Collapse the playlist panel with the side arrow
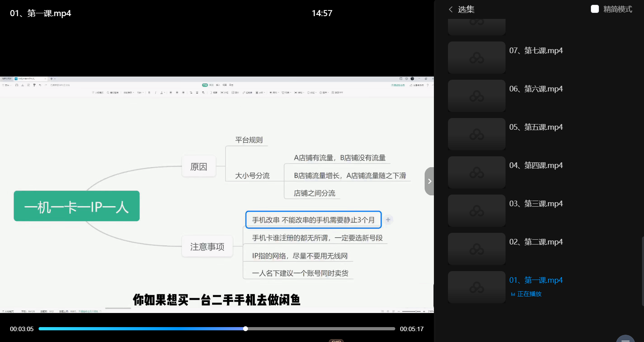Screen dimensions: 644x342 click(429, 181)
